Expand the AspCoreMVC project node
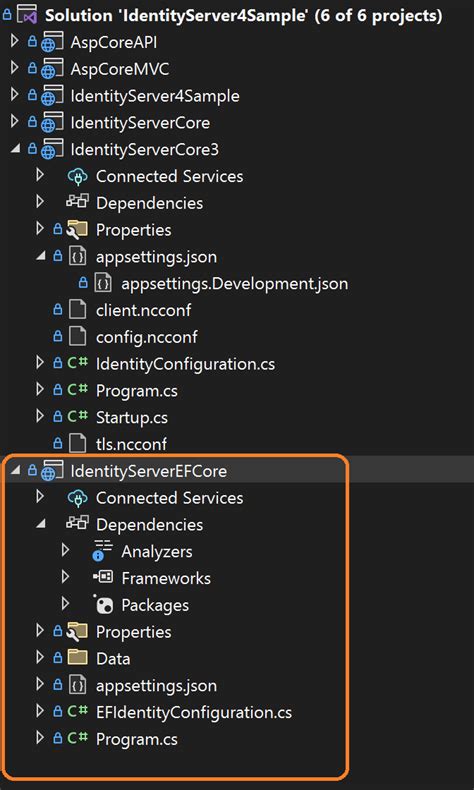 click(x=14, y=68)
